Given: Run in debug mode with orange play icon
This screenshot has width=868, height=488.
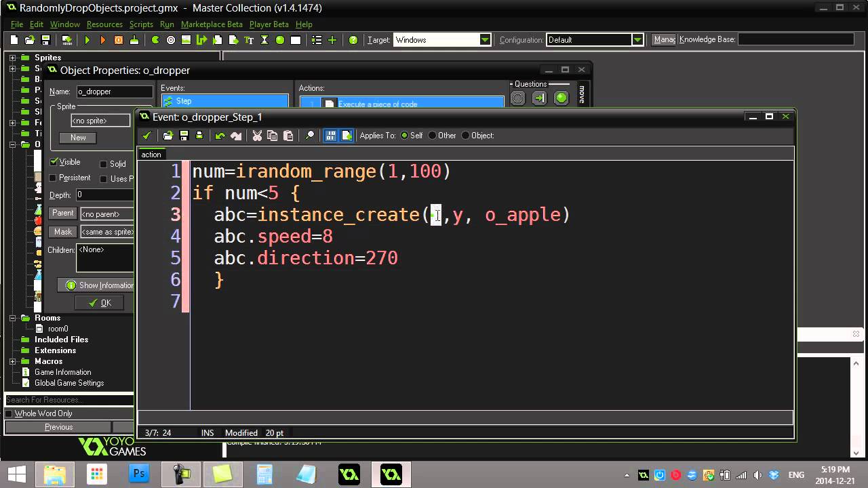Looking at the screenshot, I should (102, 40).
